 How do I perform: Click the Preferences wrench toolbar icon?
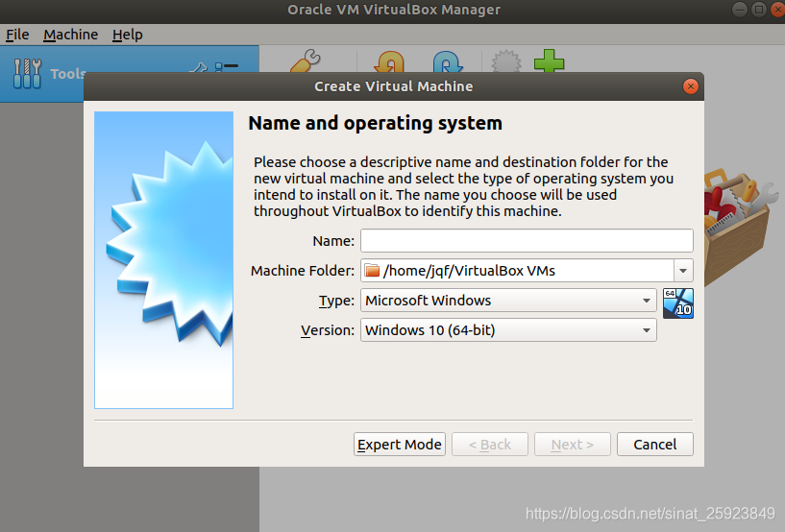point(305,61)
